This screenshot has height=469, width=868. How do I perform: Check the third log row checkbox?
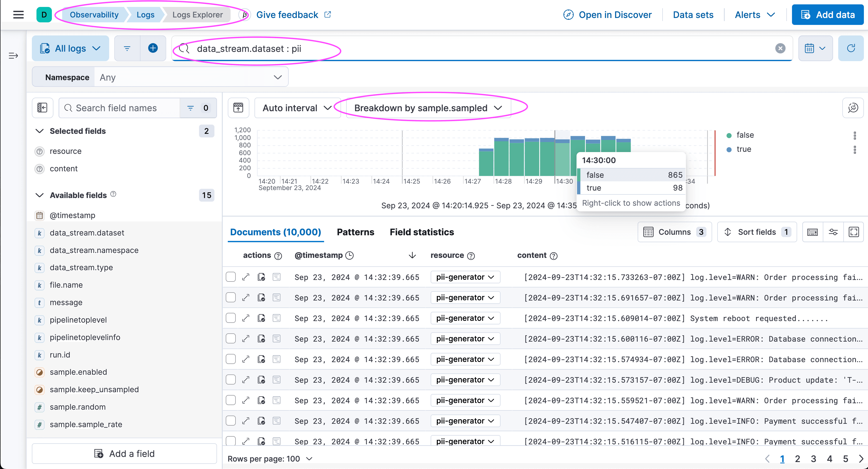click(231, 318)
